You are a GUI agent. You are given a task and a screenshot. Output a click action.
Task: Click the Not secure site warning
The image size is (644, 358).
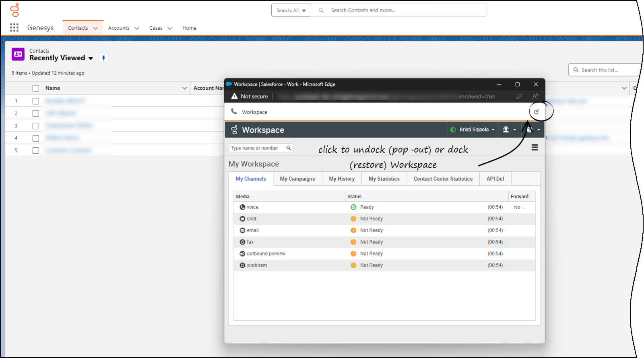(250, 97)
